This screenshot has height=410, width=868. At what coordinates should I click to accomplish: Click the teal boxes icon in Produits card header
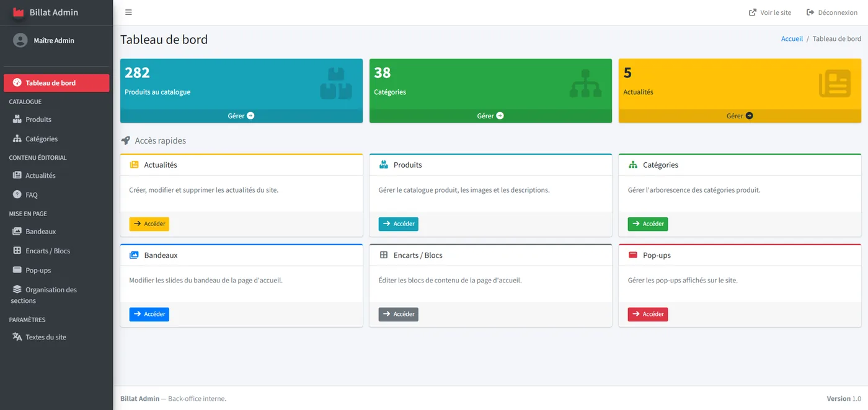(x=383, y=165)
